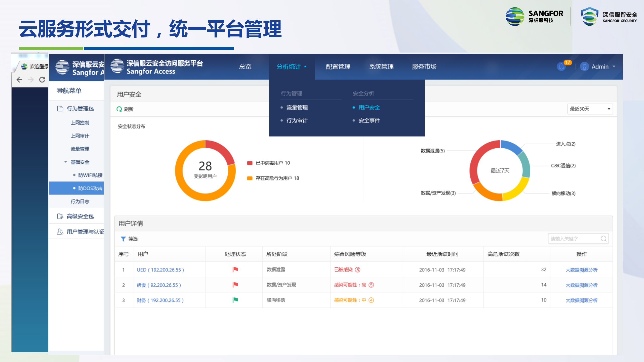644x362 pixels.
Task: Open the 总览 top menu
Action: (x=245, y=67)
